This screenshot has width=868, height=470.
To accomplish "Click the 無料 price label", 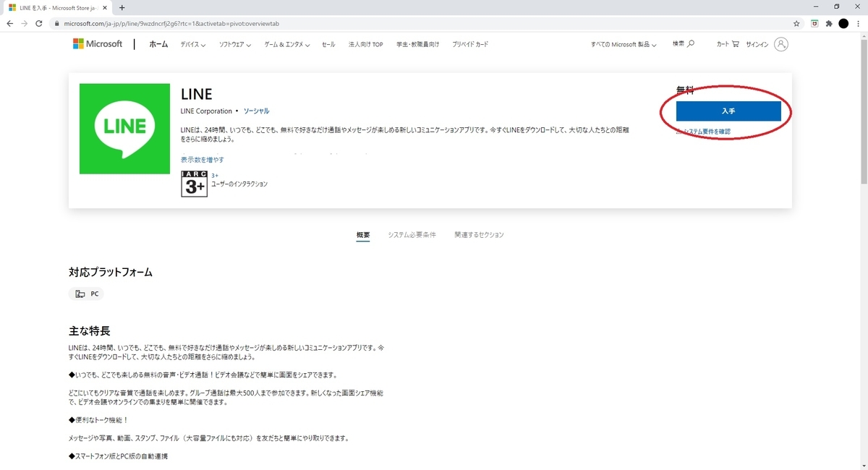I will 685,90.
